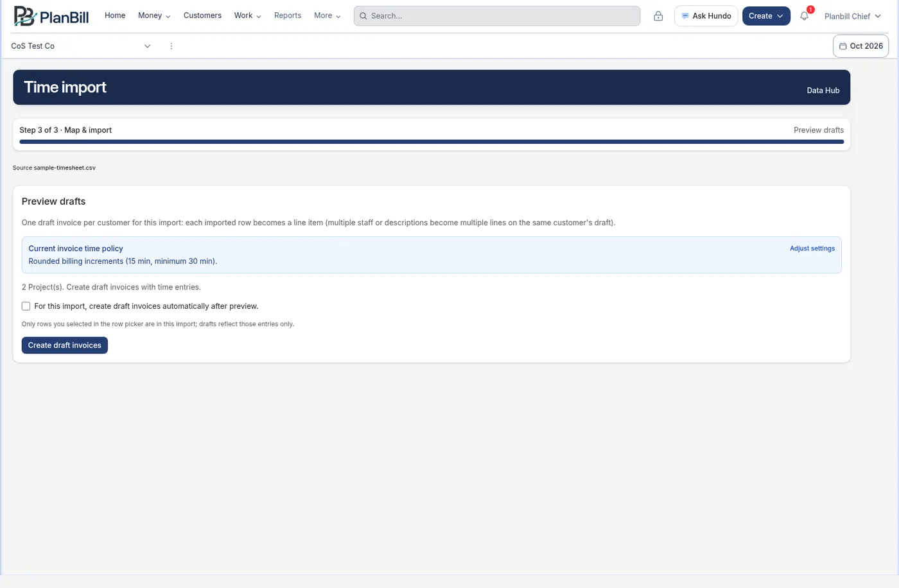Screen dimensions: 899x588
Task: Click the Preview drafts step label
Action: pos(819,130)
